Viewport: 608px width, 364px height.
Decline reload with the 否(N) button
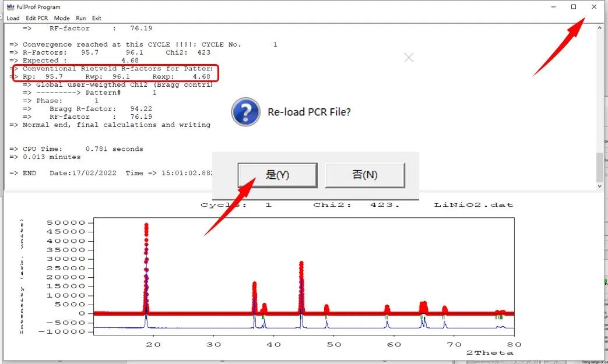click(364, 175)
